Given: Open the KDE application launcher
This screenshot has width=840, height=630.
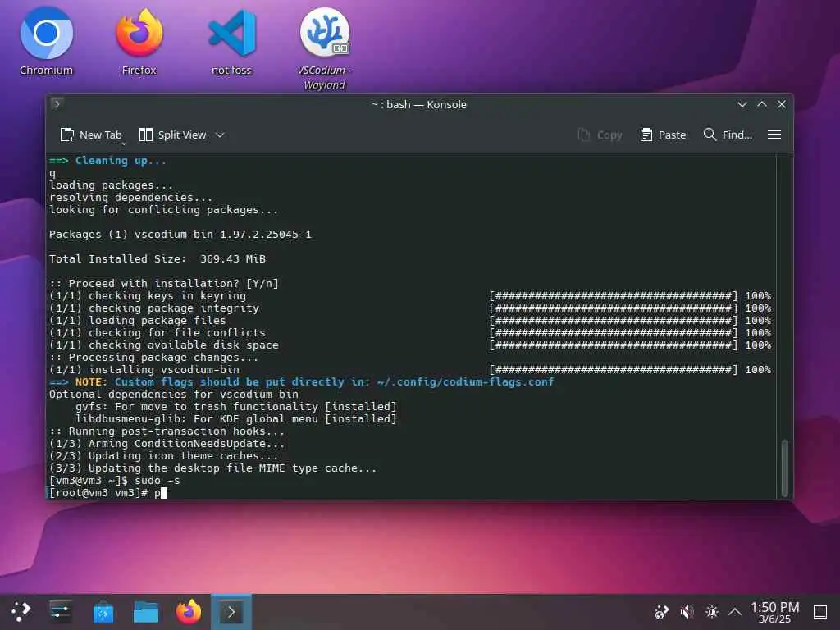Looking at the screenshot, I should click(21, 611).
